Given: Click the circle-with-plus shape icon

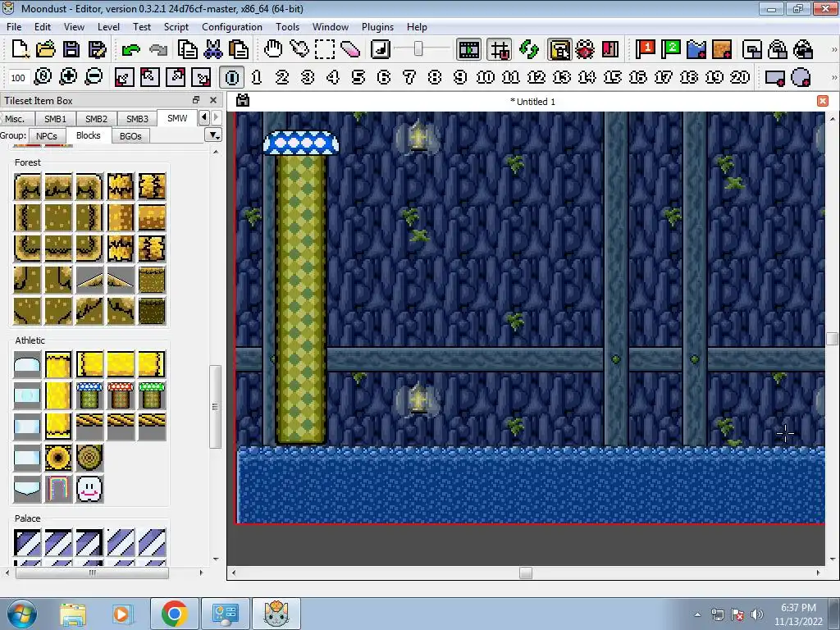Looking at the screenshot, I should (x=801, y=77).
